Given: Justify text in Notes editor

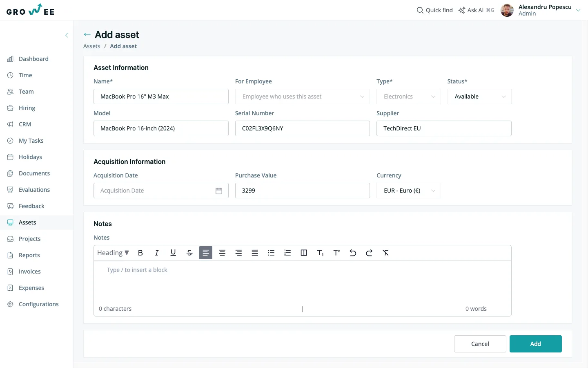Looking at the screenshot, I should [255, 253].
